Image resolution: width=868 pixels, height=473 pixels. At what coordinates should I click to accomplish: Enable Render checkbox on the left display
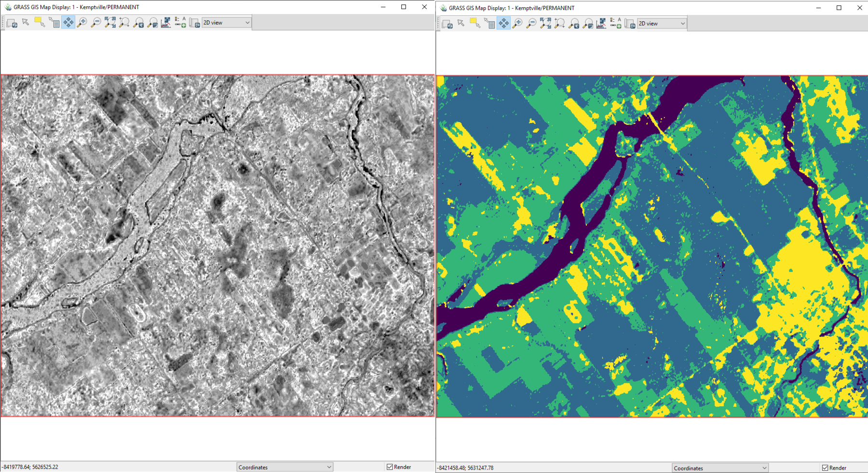[x=390, y=467]
